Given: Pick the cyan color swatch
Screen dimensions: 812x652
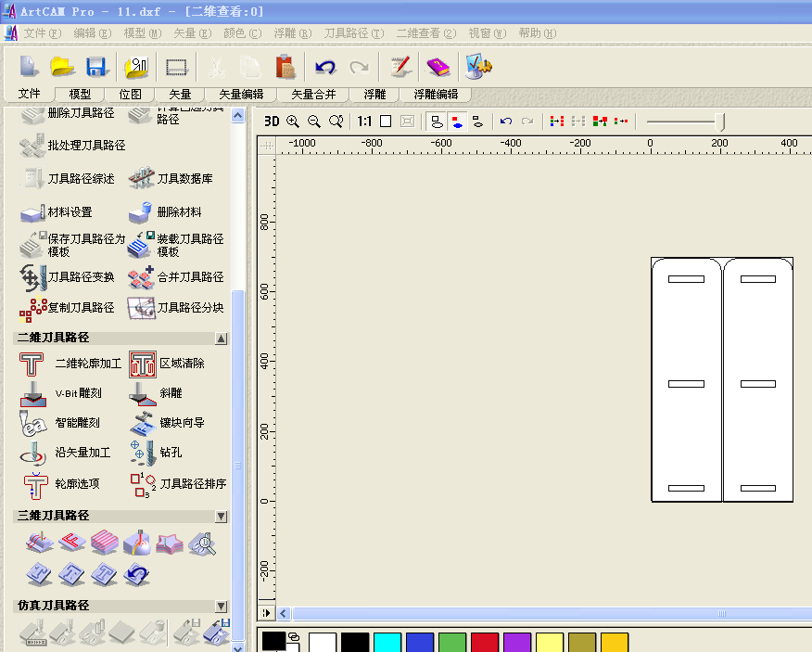Looking at the screenshot, I should point(387,643).
